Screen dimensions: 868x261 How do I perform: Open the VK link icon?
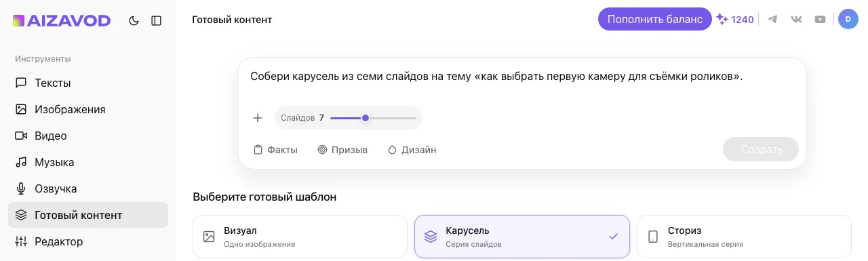click(796, 20)
